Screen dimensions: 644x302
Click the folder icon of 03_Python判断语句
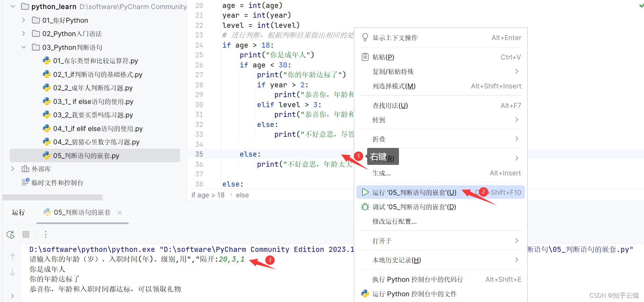pyautogui.click(x=36, y=47)
